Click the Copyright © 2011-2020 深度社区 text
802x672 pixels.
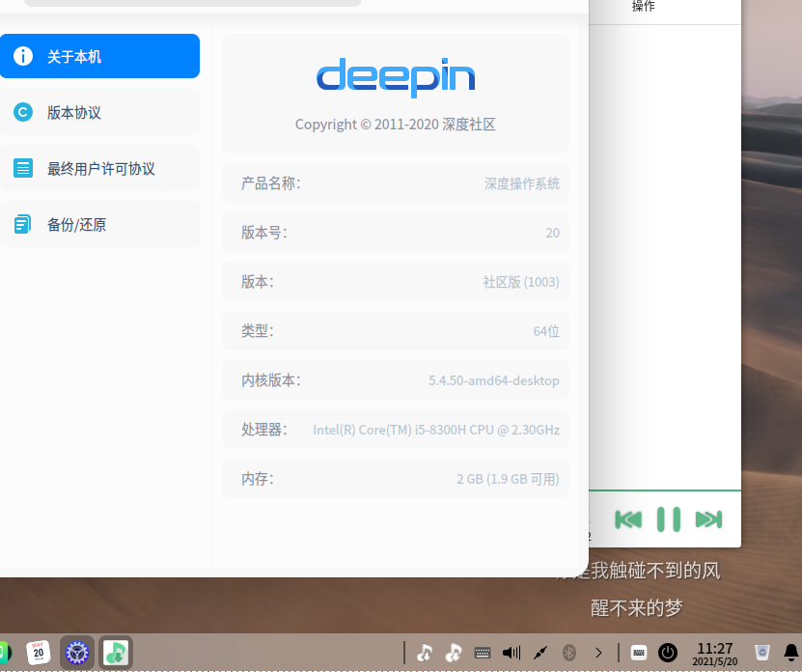[396, 125]
